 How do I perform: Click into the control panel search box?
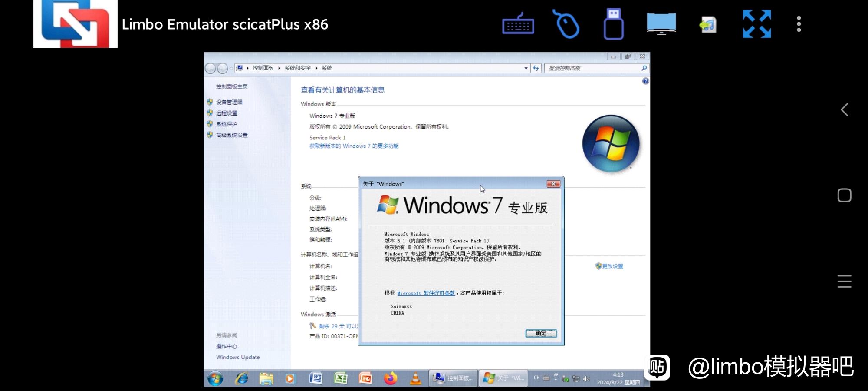coord(592,68)
